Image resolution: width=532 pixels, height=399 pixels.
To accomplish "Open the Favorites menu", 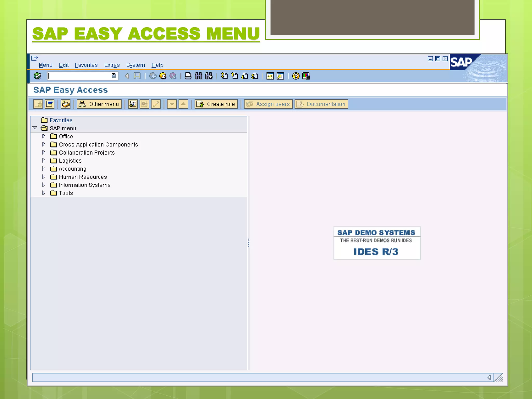I will 86,65.
